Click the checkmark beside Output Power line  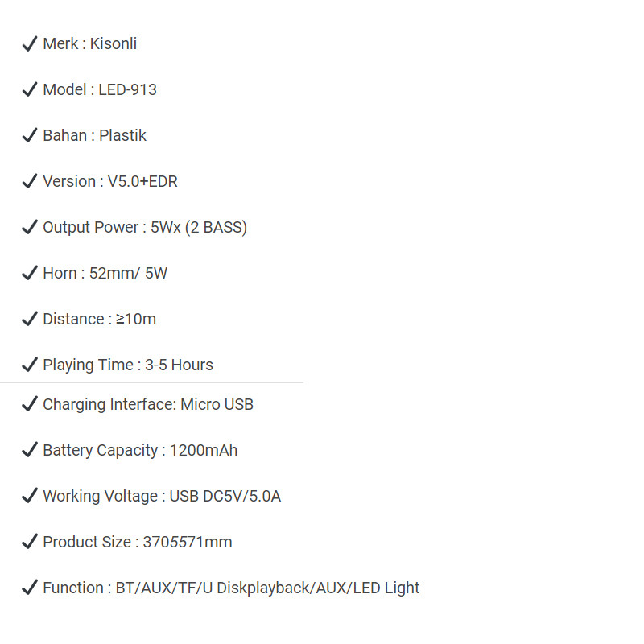click(30, 227)
